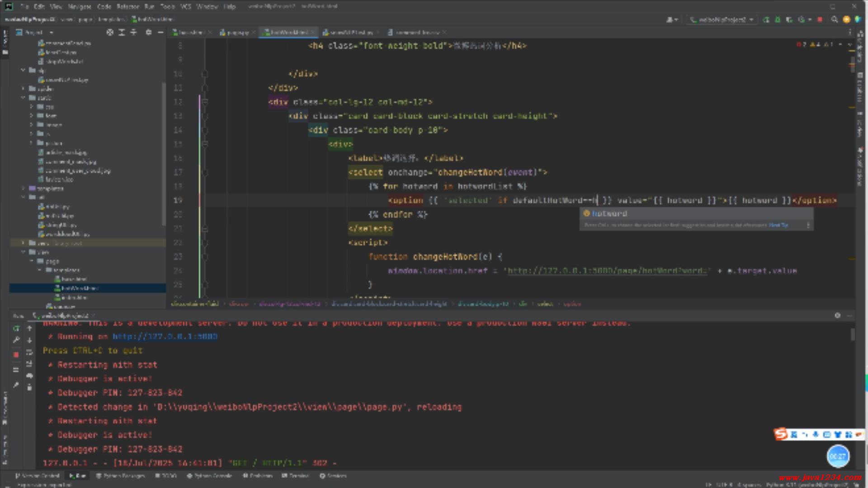Stop the running app with the red square toolbar button
The width and height of the screenshot is (868, 488).
click(x=820, y=19)
